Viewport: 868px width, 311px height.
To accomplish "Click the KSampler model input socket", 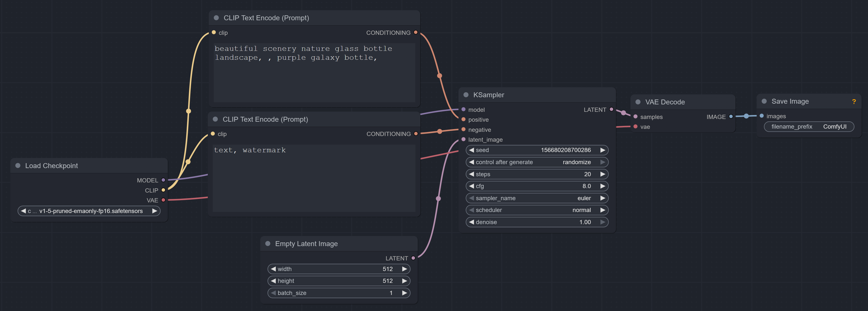I will click(463, 109).
